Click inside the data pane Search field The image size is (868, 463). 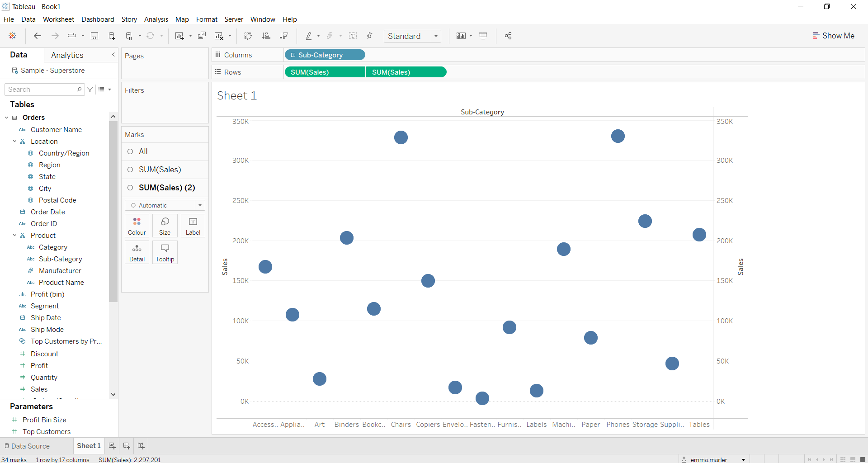coord(43,89)
